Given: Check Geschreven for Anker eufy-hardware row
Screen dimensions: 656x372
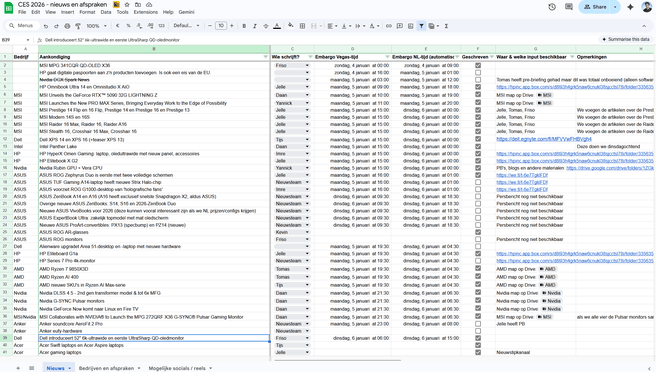Looking at the screenshot, I should (x=478, y=331).
